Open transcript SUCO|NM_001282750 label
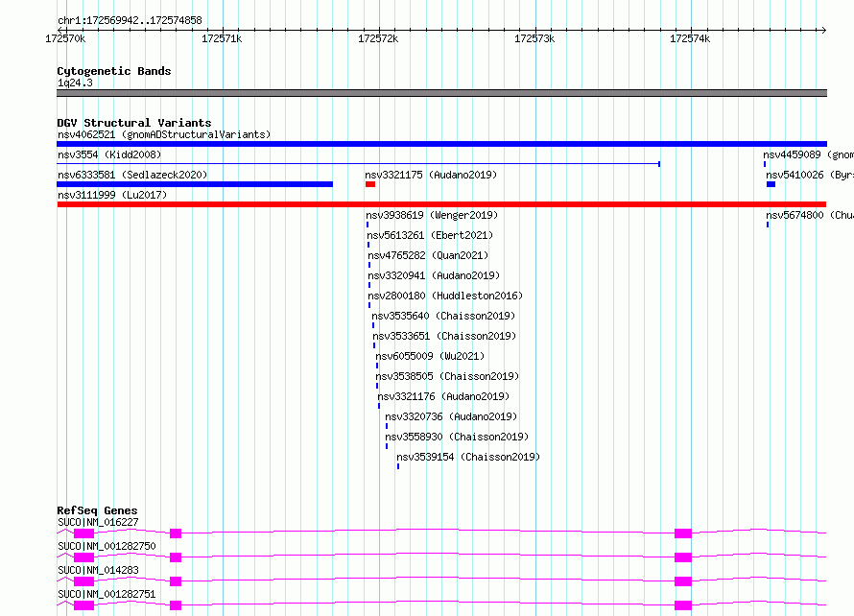854x616 pixels. click(x=107, y=546)
